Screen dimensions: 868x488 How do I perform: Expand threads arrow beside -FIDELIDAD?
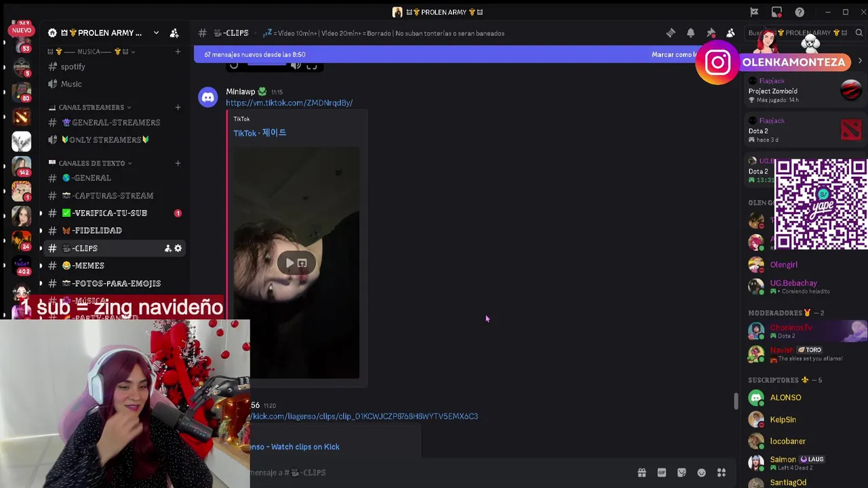pos(41,230)
